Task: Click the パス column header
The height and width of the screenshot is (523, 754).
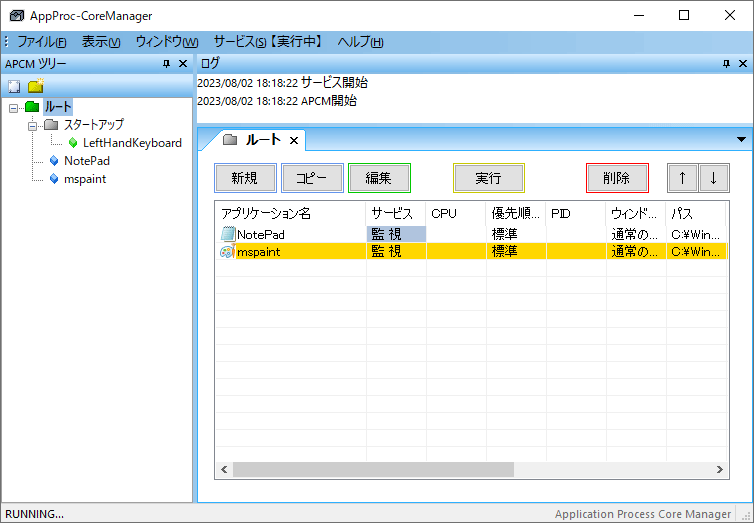Action: pos(696,213)
